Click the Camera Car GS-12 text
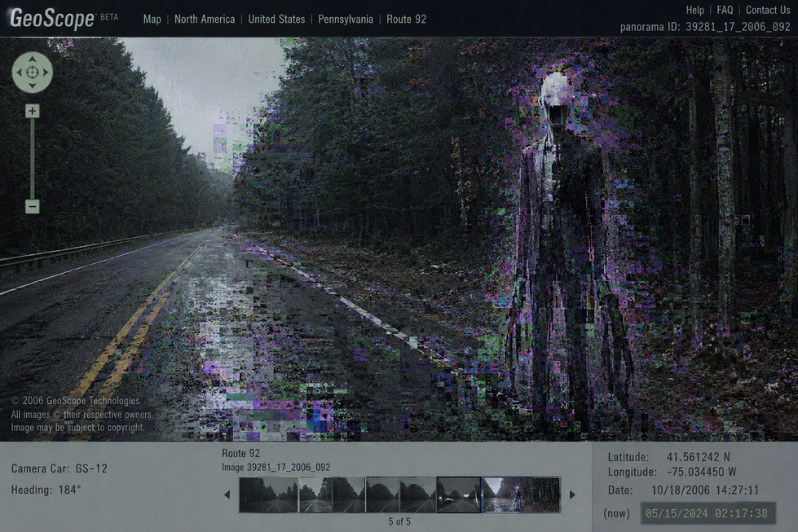The height and width of the screenshot is (532, 798). (59, 468)
